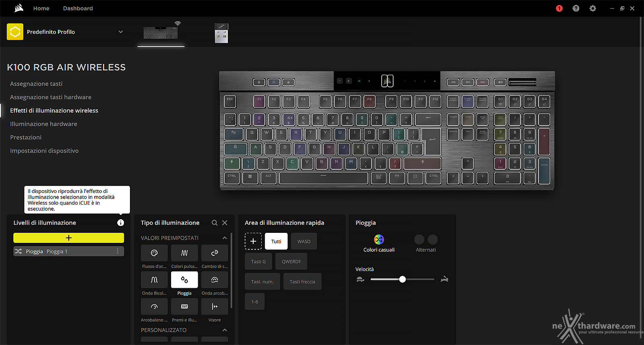Open the Home tab
Image resolution: width=644 pixels, height=345 pixels.
pyautogui.click(x=41, y=8)
